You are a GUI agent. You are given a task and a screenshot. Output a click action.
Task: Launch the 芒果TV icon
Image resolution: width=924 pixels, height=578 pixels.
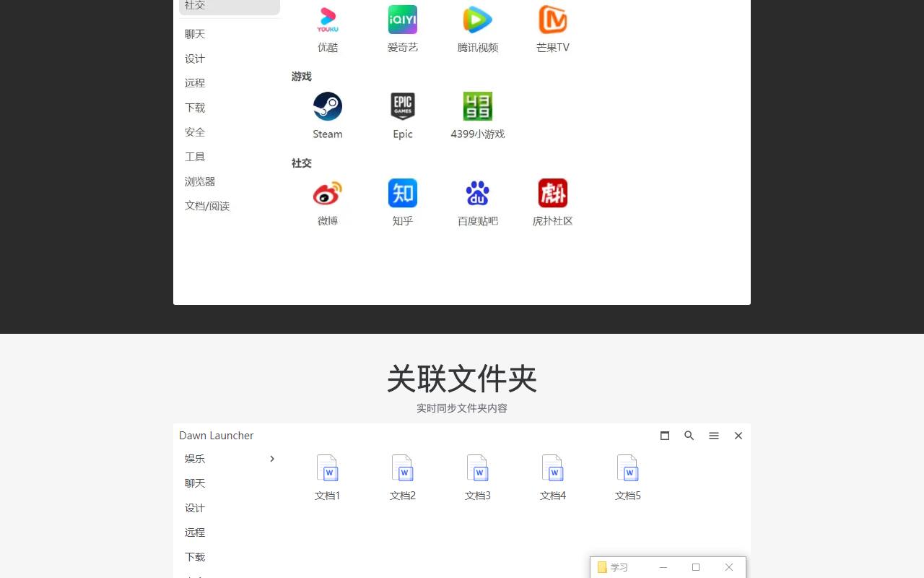pyautogui.click(x=553, y=20)
